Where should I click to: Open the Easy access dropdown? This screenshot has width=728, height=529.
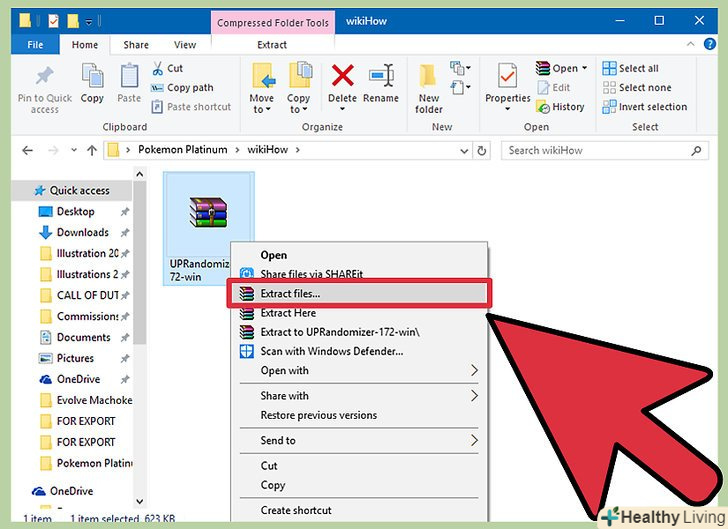460,87
